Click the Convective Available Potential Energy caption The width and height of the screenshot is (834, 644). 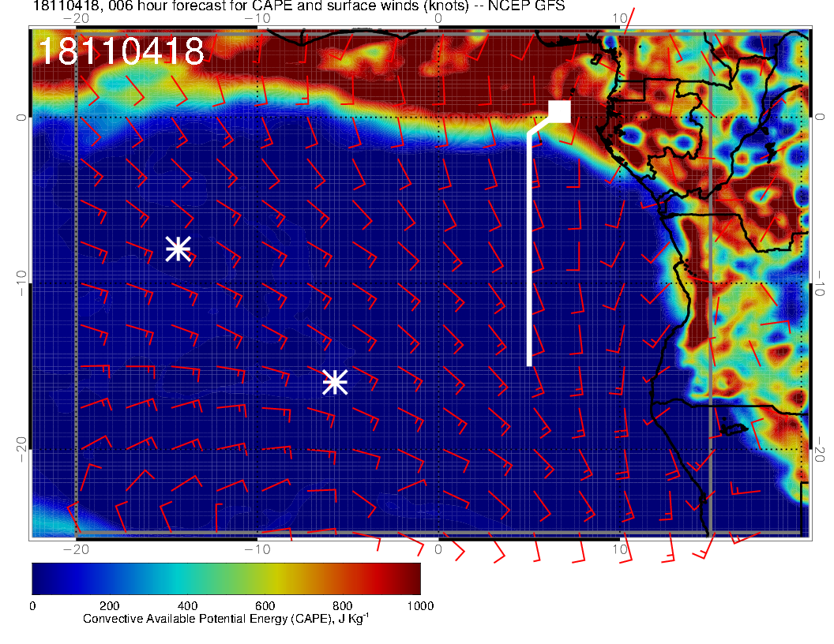[226, 619]
